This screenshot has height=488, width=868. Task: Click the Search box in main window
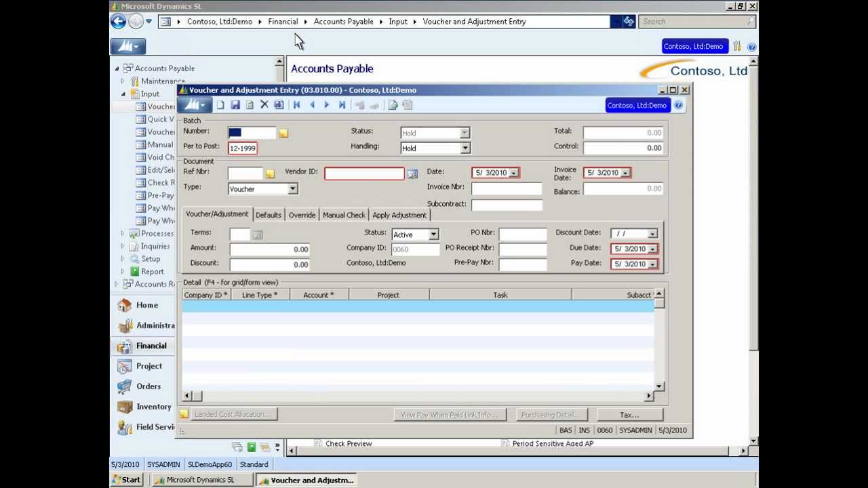click(x=698, y=22)
